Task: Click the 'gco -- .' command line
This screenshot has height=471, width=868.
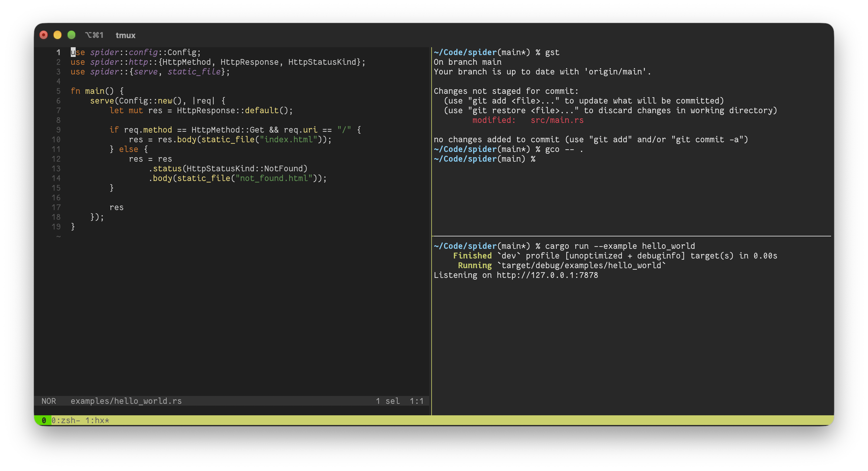Action: point(564,149)
